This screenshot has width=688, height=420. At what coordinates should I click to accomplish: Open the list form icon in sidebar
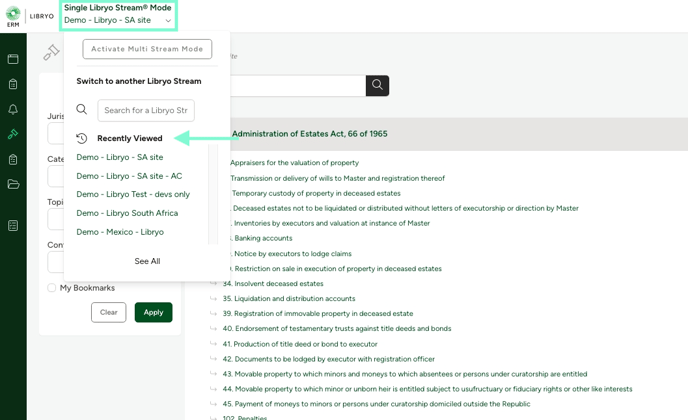13,226
